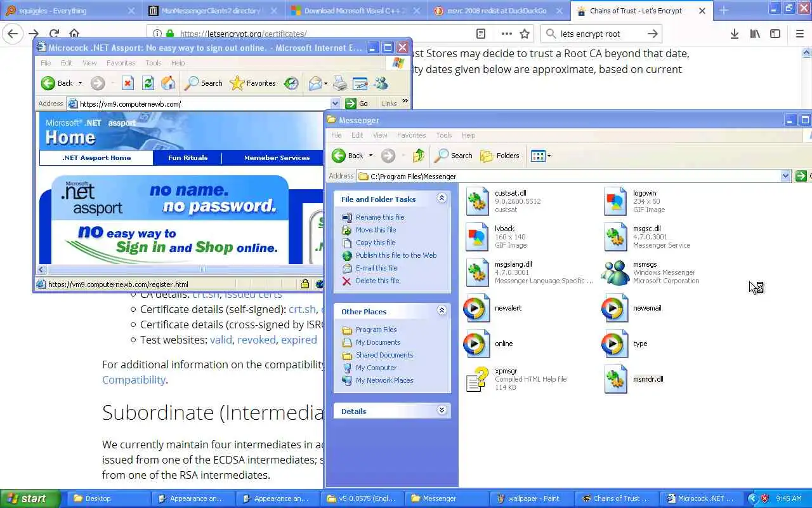This screenshot has width=812, height=508.
Task: Click the Home icon in Internet Explorer
Action: click(168, 83)
